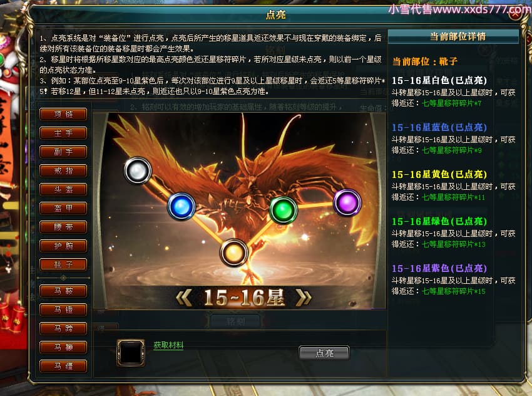The image size is (532, 396).
Task: Select the 戒指 slot tab
Action: [63, 171]
